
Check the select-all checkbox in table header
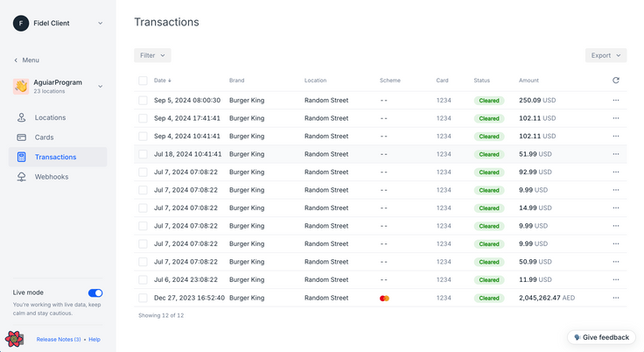(143, 81)
